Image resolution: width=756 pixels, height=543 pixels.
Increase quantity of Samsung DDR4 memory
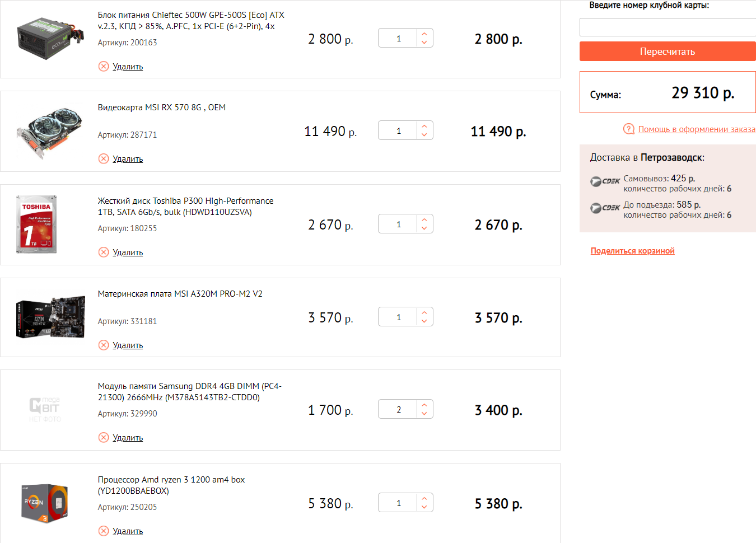[x=424, y=405]
